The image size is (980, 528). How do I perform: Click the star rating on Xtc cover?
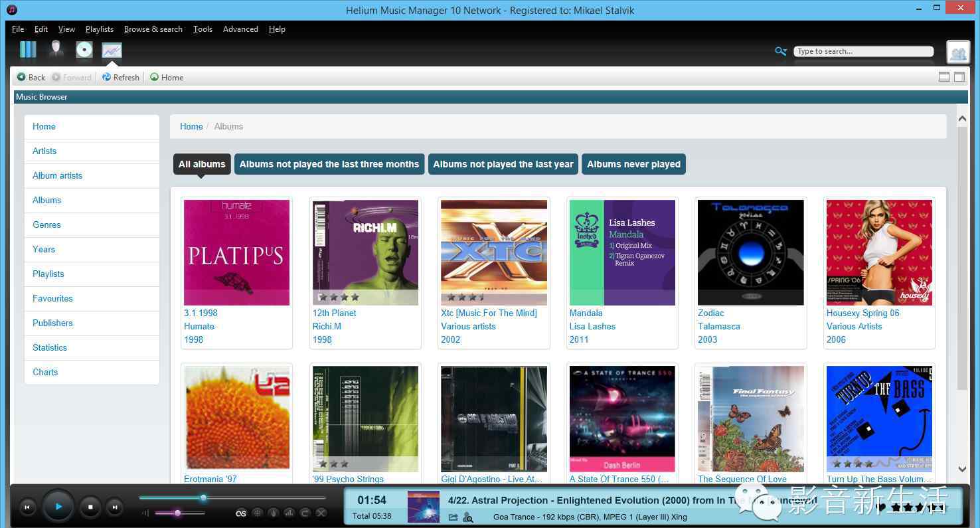pyautogui.click(x=466, y=298)
